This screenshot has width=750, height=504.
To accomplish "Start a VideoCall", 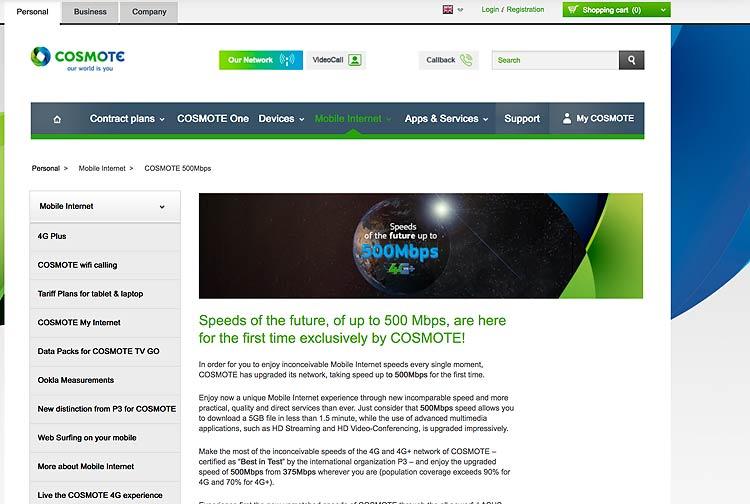I will [x=335, y=60].
